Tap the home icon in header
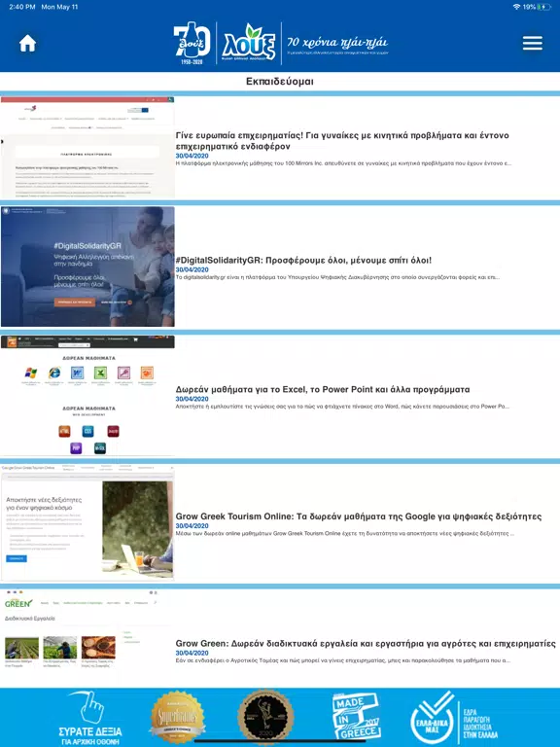 point(27,44)
